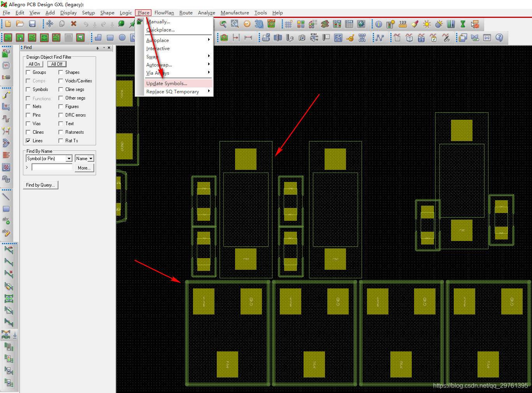Click the Flip design toolbar icon
Image resolution: width=532 pixels, height=393 pixels.
[x=271, y=24]
